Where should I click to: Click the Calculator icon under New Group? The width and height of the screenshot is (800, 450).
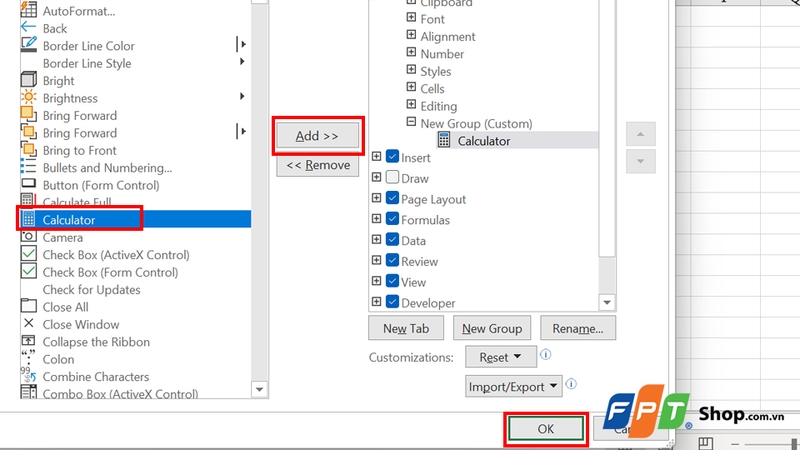coord(444,140)
